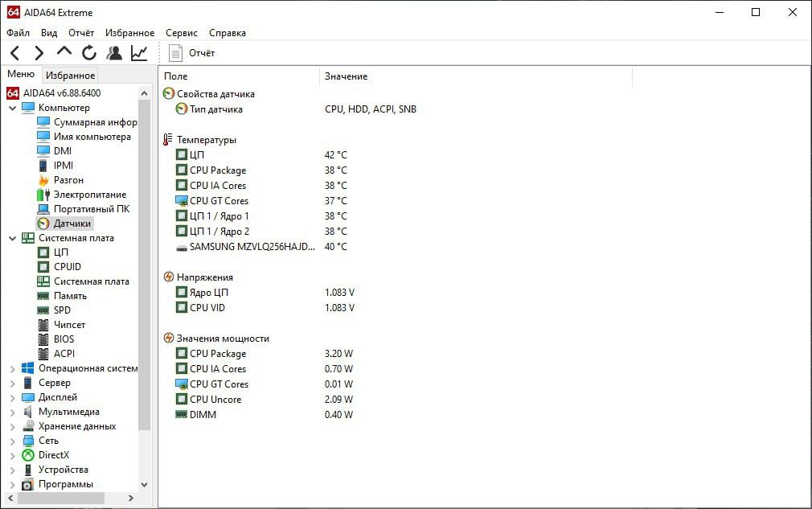
Task: Open the Избранное menu in the menu bar
Action: 130,33
